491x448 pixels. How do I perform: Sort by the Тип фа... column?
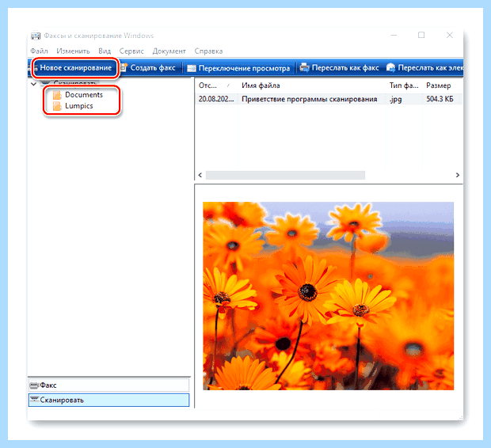pos(404,85)
